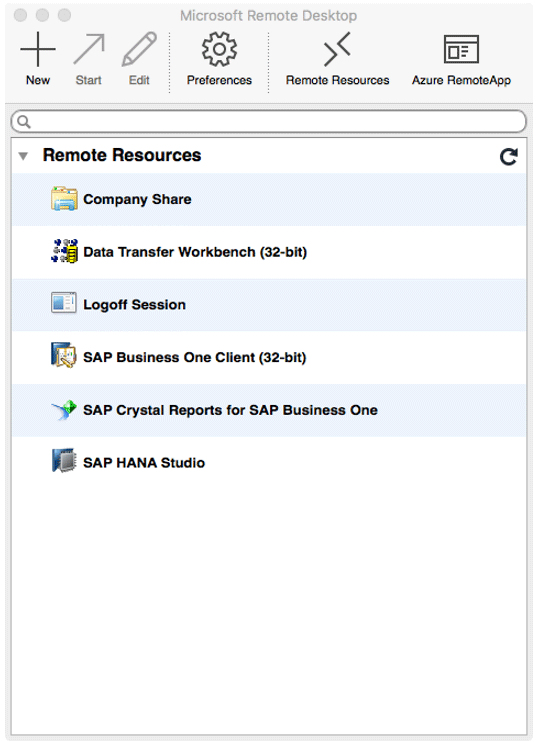
Task: Refresh the Remote Resources list
Action: tap(509, 157)
